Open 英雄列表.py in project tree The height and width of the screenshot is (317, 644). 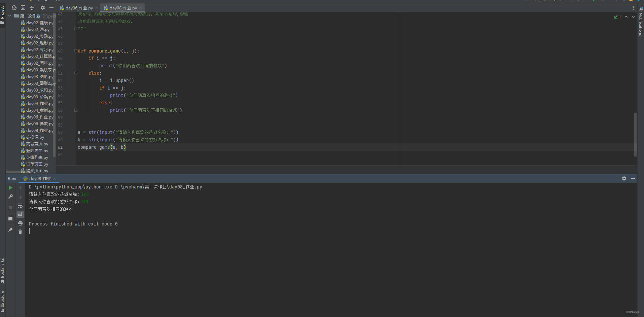pyautogui.click(x=34, y=157)
